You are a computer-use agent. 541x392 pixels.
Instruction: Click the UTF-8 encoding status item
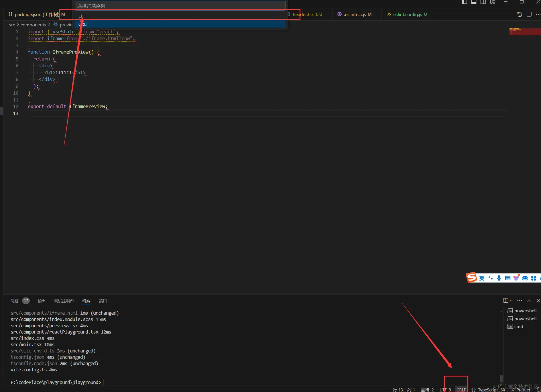(x=445, y=390)
